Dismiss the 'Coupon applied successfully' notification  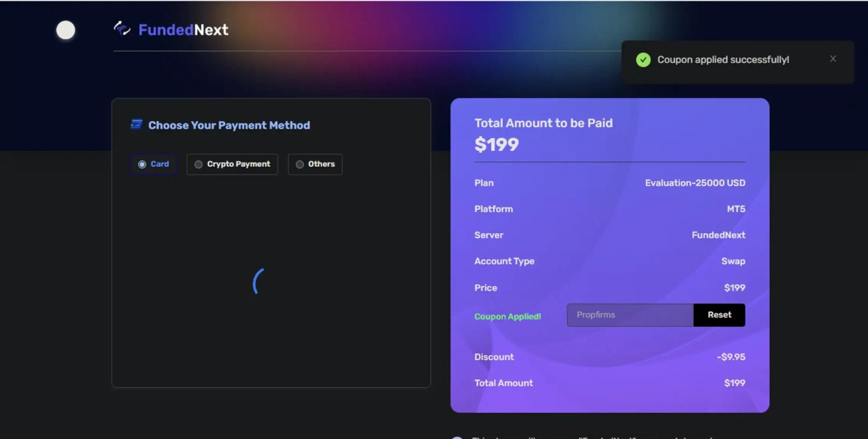click(x=833, y=59)
